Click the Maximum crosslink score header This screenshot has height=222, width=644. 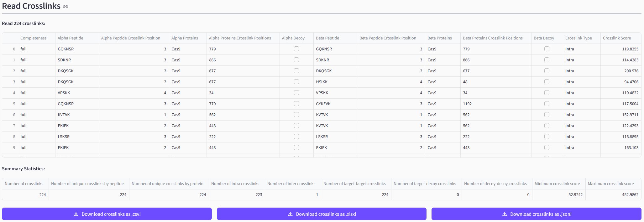[610, 184]
